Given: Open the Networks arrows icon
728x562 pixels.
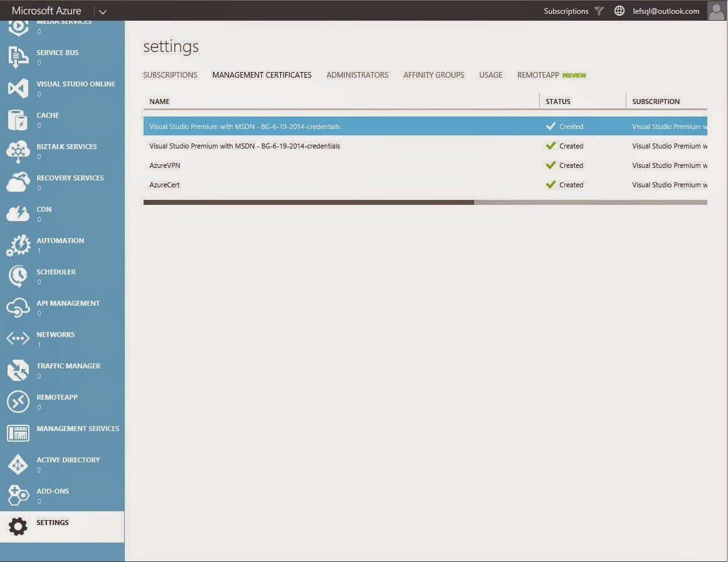Looking at the screenshot, I should 18,339.
